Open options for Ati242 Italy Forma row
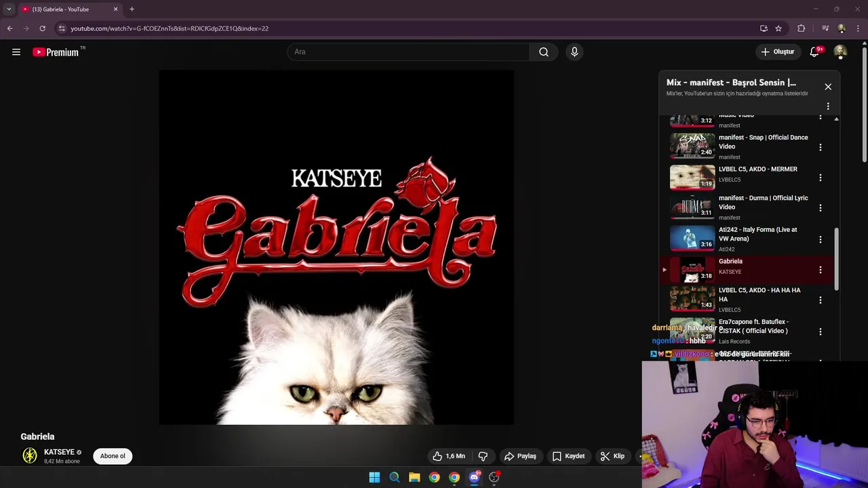Image resolution: width=868 pixels, height=488 pixels. pos(821,239)
